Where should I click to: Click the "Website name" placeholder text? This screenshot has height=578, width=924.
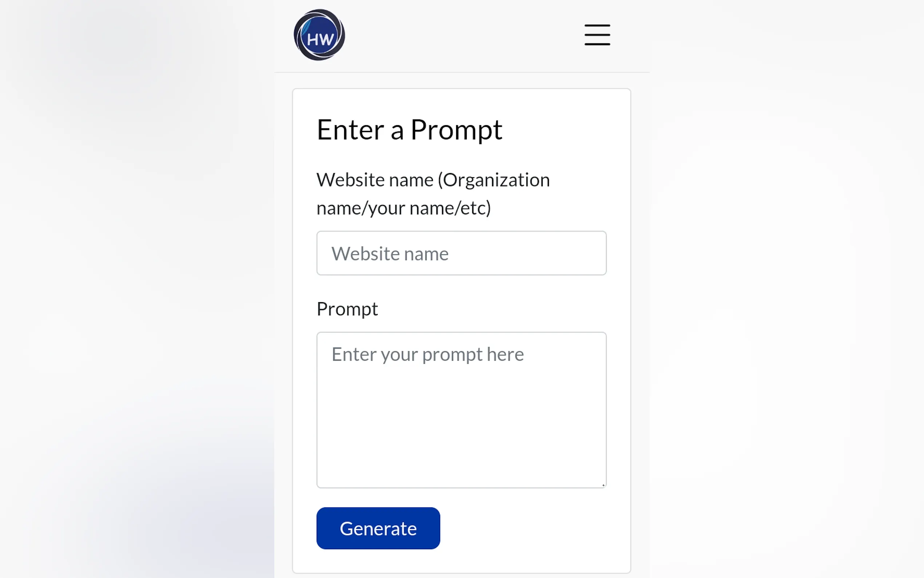coord(390,254)
